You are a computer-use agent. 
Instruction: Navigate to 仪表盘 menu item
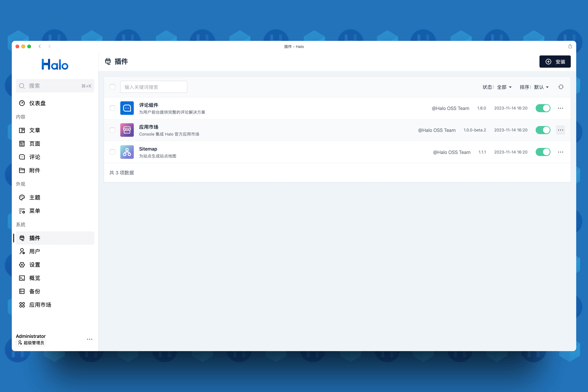pyautogui.click(x=55, y=103)
